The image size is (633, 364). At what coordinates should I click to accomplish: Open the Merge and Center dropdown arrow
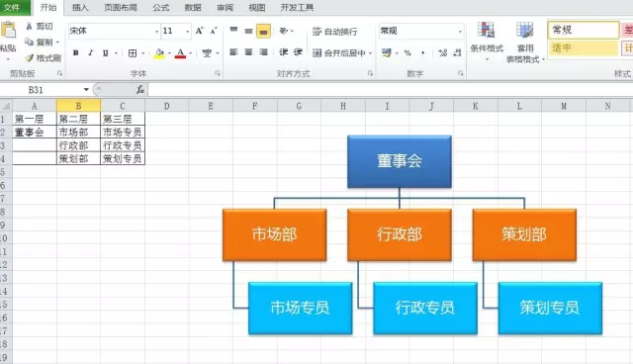[370, 52]
